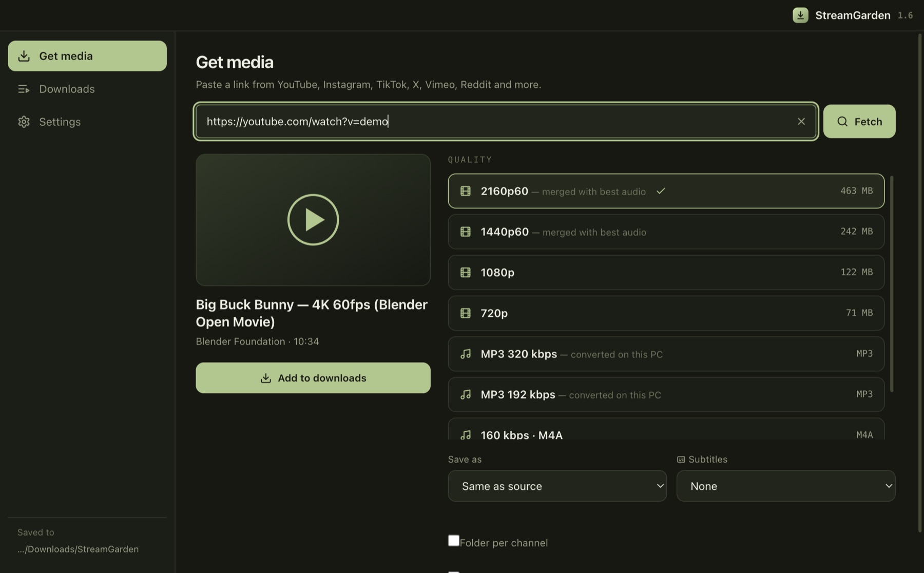Click the 463 MB size label
The image size is (924, 573).
(856, 191)
